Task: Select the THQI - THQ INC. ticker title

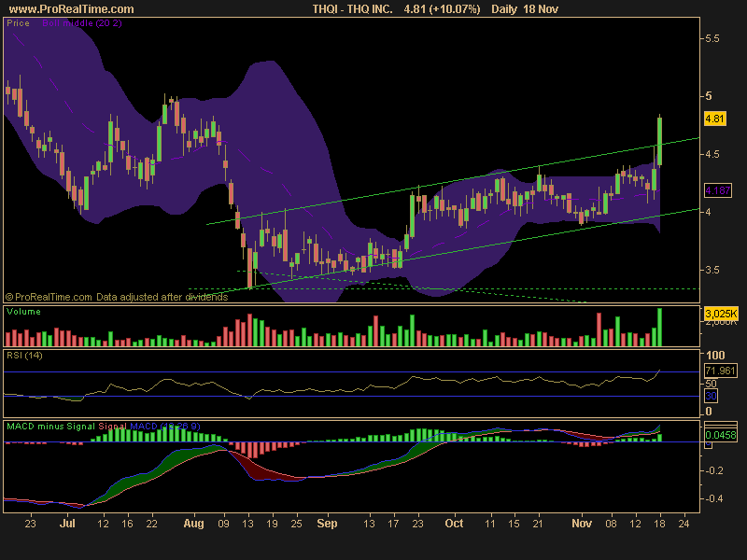Action: tap(353, 9)
